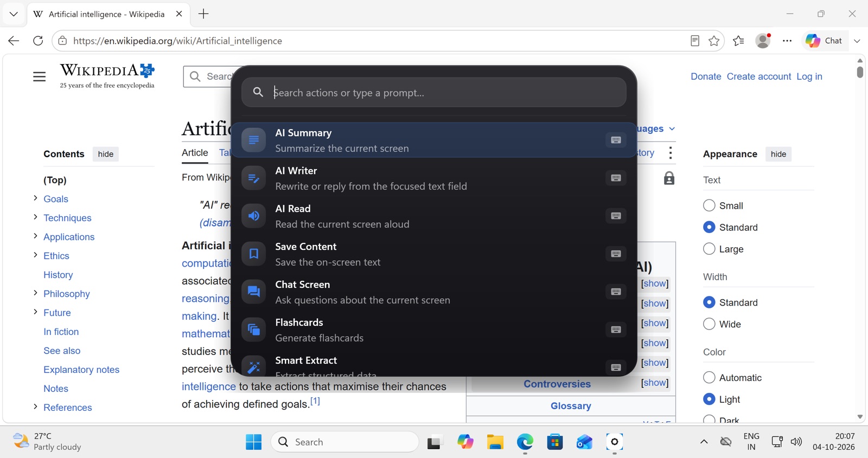This screenshot has width=868, height=458.
Task: Expand the Goals section in Contents
Action: coord(35,198)
